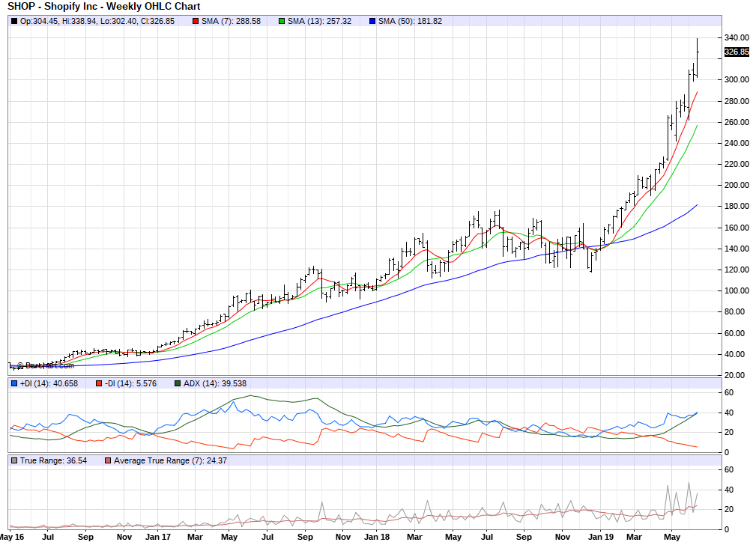
Task: Click the green SMA (13) legend swatch
Action: click(x=282, y=21)
